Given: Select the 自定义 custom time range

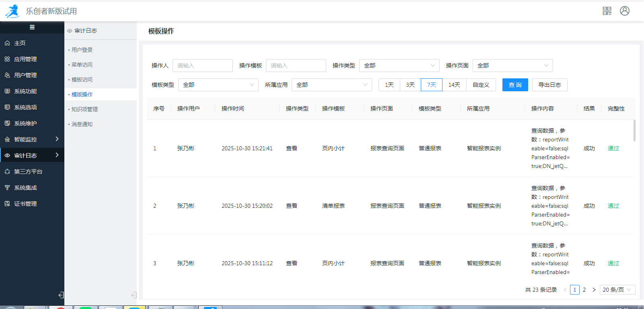Looking at the screenshot, I should pyautogui.click(x=481, y=85).
